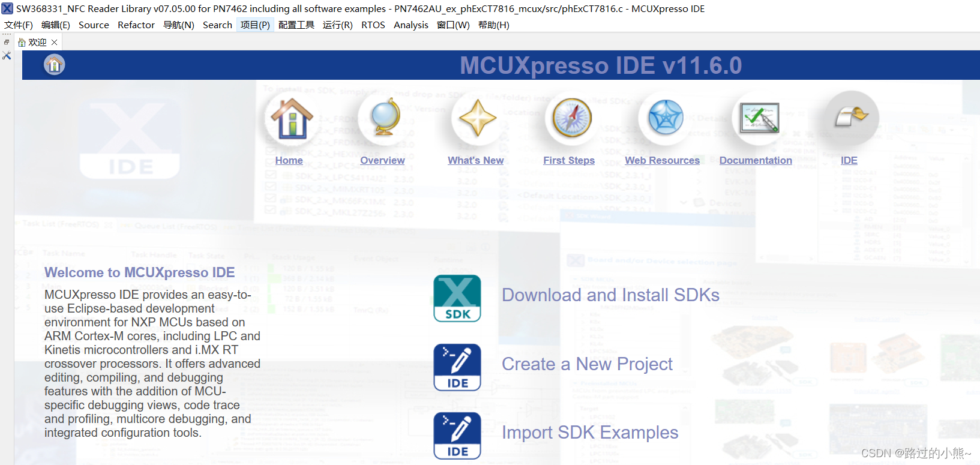The width and height of the screenshot is (980, 465).
Task: Click Download and Install SDKs
Action: [611, 295]
